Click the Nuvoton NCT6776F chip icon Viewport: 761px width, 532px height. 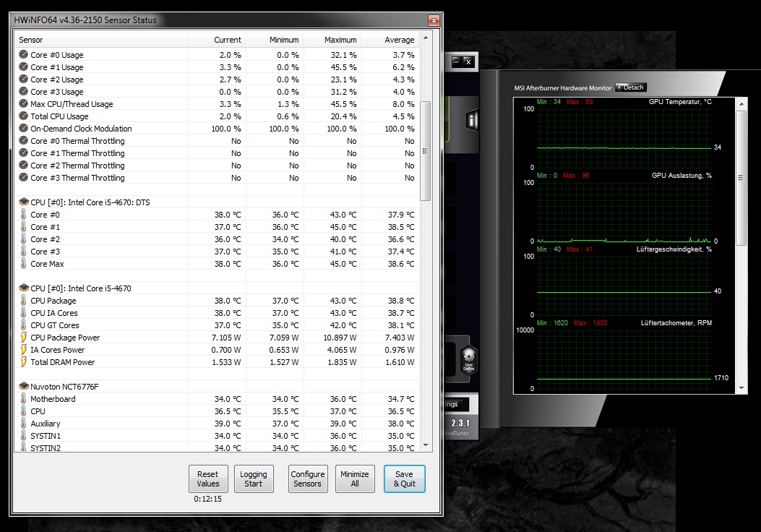coord(24,387)
